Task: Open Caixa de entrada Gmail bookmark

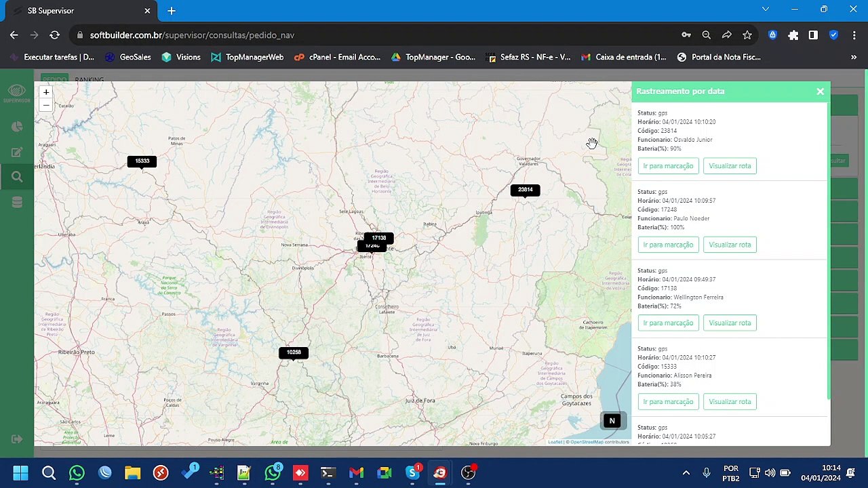Action: click(624, 57)
